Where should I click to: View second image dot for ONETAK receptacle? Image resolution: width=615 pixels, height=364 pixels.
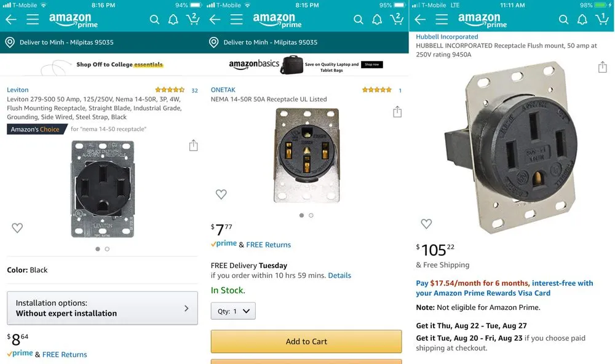click(311, 216)
